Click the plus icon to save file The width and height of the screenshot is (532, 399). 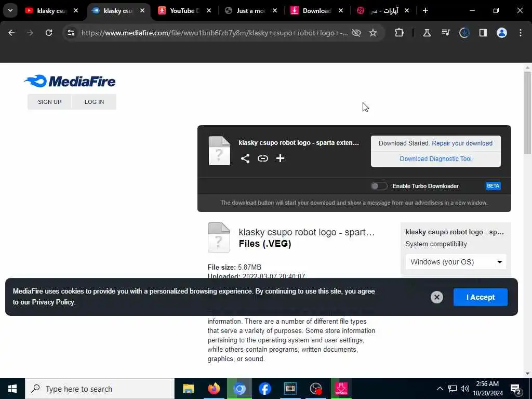click(280, 158)
